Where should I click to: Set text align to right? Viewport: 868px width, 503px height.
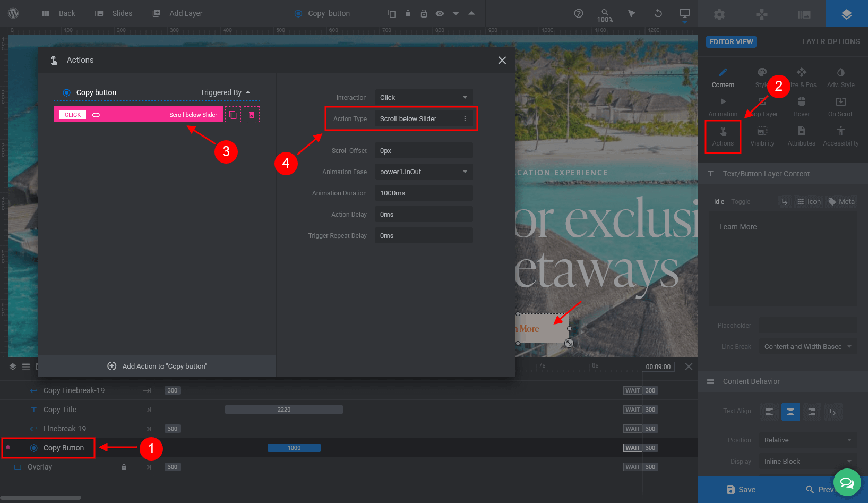(812, 412)
